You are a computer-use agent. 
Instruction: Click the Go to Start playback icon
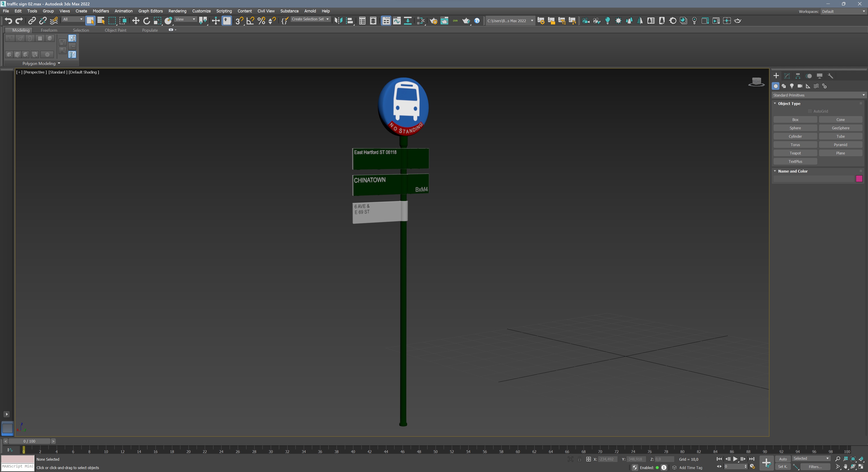click(x=719, y=459)
